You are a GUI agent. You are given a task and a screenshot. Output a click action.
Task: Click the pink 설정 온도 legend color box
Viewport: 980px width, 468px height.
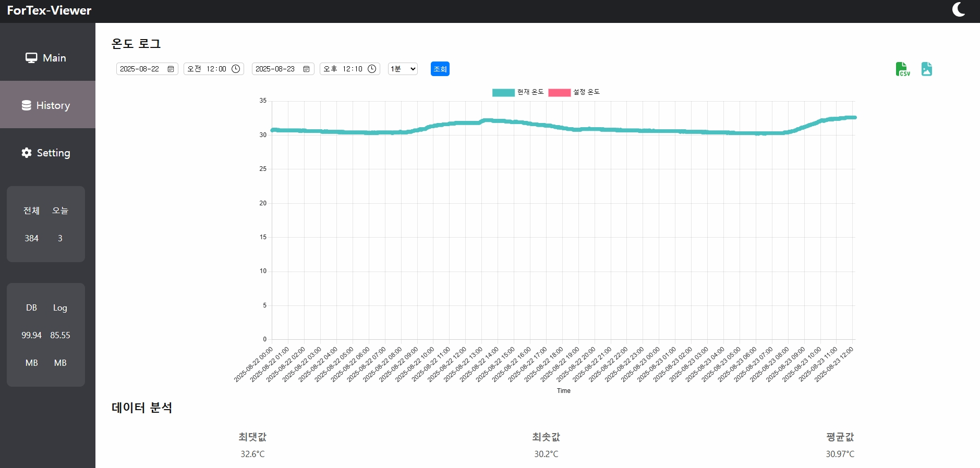click(559, 93)
